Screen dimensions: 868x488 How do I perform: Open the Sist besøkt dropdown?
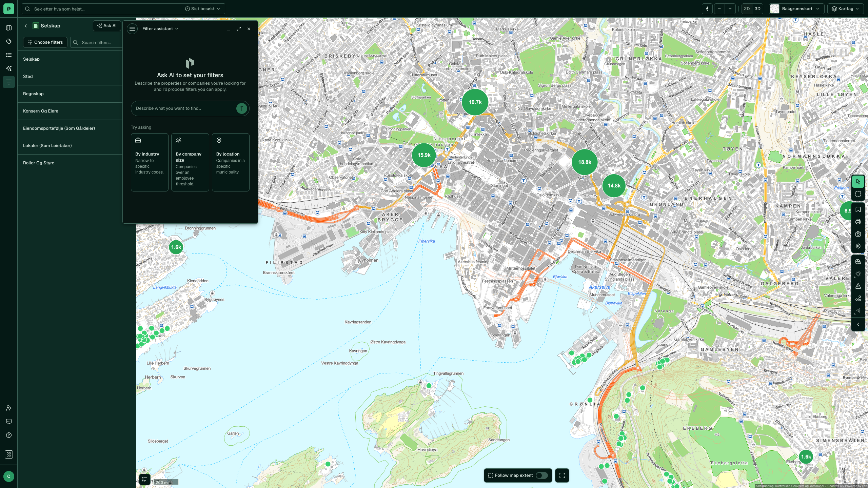point(203,9)
